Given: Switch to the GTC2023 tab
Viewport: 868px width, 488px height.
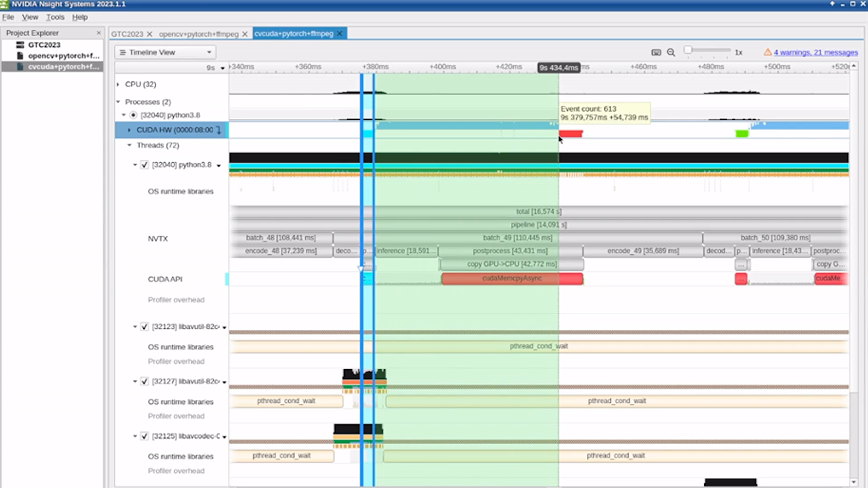Looking at the screenshot, I should [x=127, y=34].
